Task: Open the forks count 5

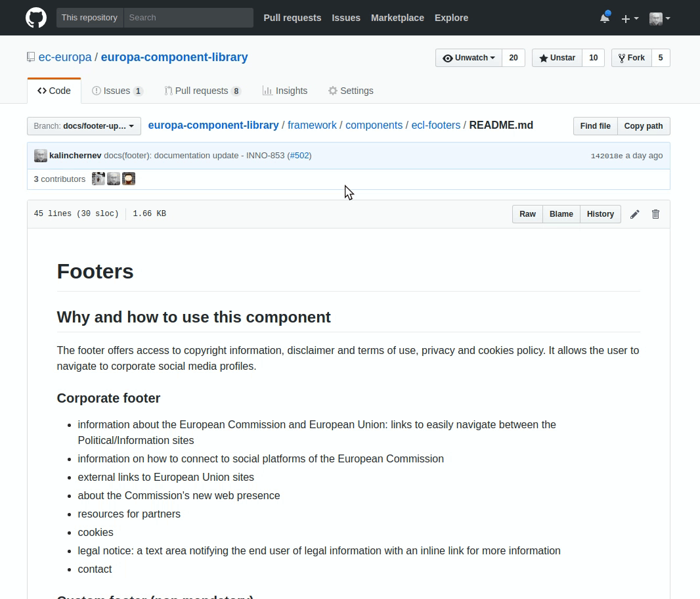Action: coord(661,58)
